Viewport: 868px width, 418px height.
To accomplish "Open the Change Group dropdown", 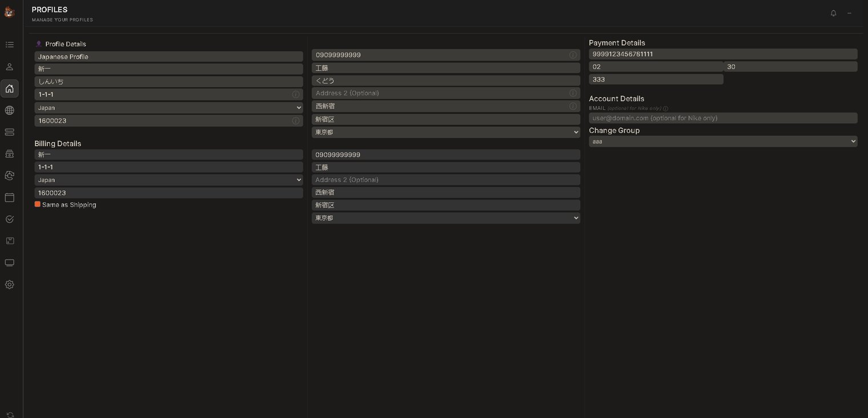I will click(x=723, y=142).
